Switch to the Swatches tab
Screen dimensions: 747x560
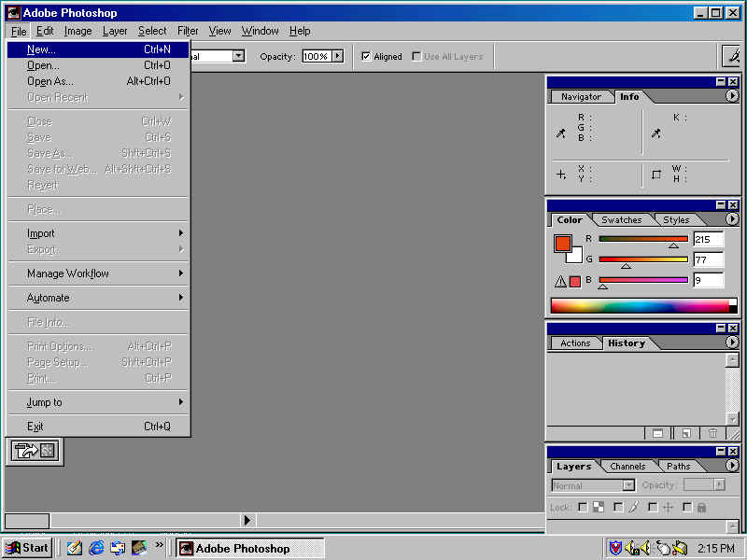click(622, 219)
